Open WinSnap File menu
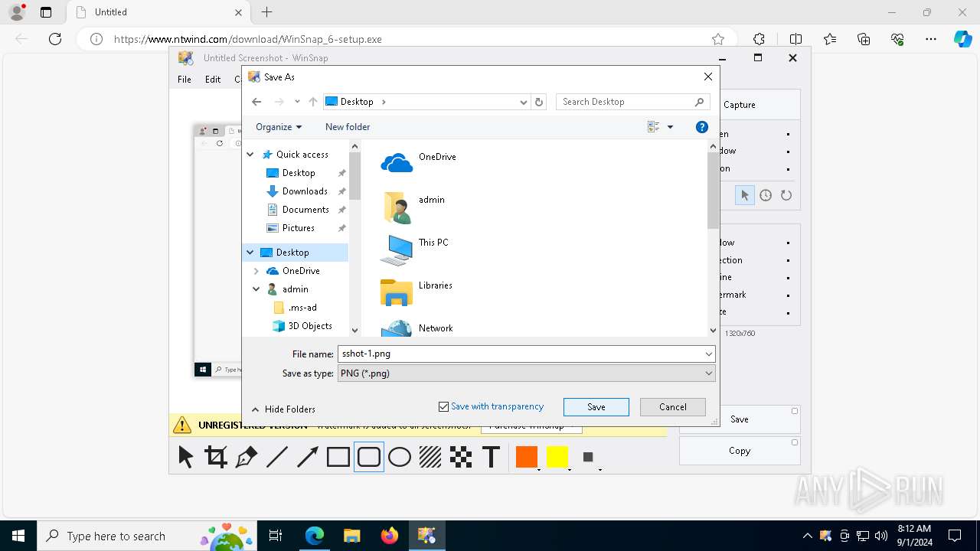This screenshot has width=980, height=551. 185,80
